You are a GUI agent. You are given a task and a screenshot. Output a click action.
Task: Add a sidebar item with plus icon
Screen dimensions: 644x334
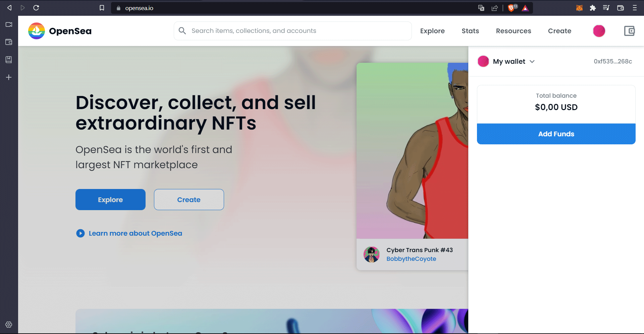pyautogui.click(x=9, y=77)
